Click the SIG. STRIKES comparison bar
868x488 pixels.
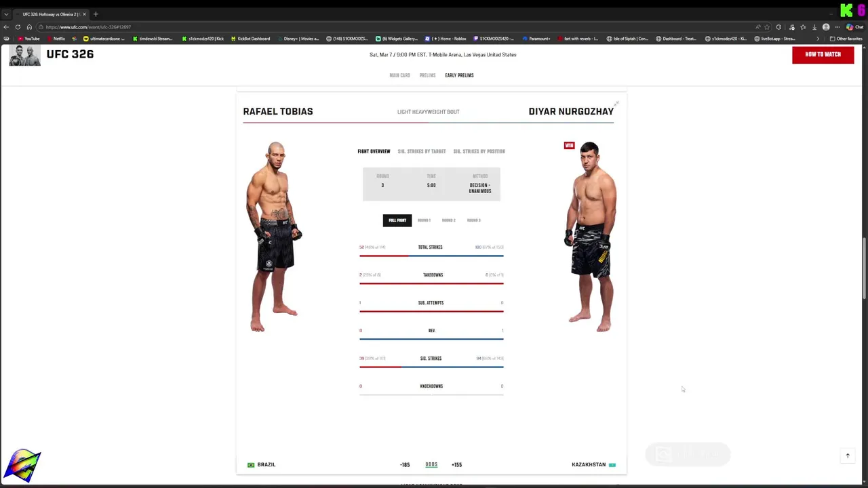pyautogui.click(x=431, y=367)
